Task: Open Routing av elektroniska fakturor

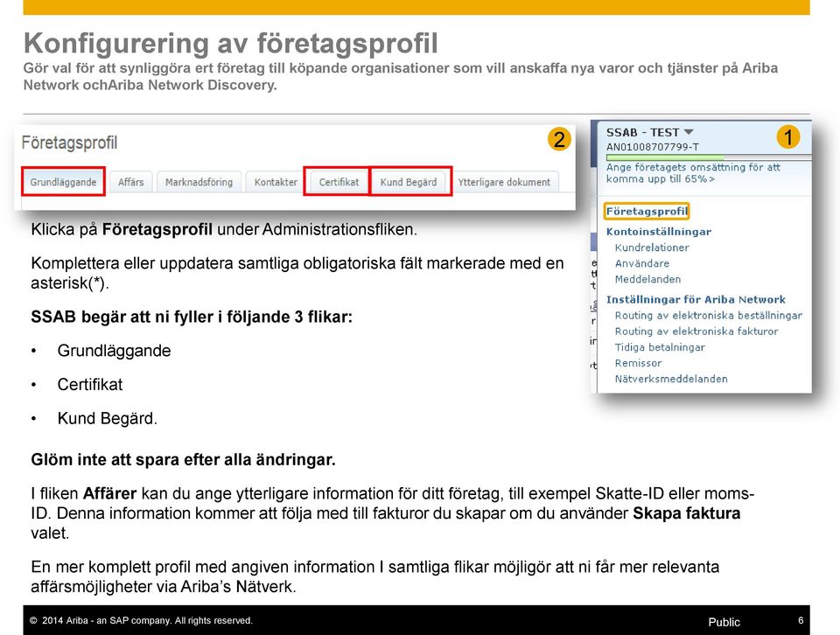Action: pyautogui.click(x=696, y=331)
